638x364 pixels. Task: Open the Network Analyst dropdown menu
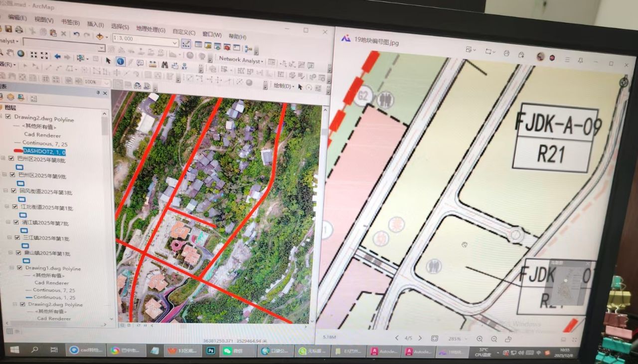point(263,61)
